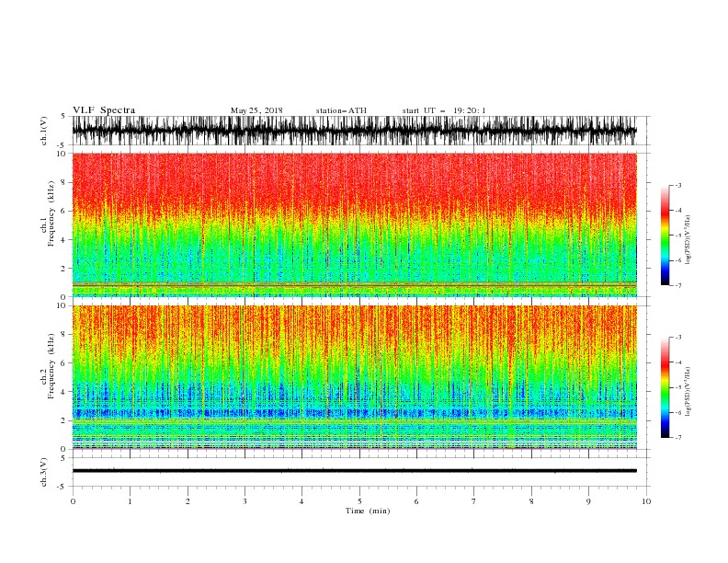This screenshot has height=563, width=728.
Task: Click the time axis tick label "8"
Action: 531,501
